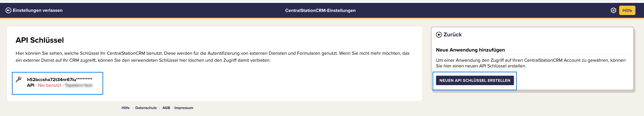This screenshot has height=116, width=644.
Task: Click the CentralStationCRM-Einstellungen header title
Action: pyautogui.click(x=320, y=10)
